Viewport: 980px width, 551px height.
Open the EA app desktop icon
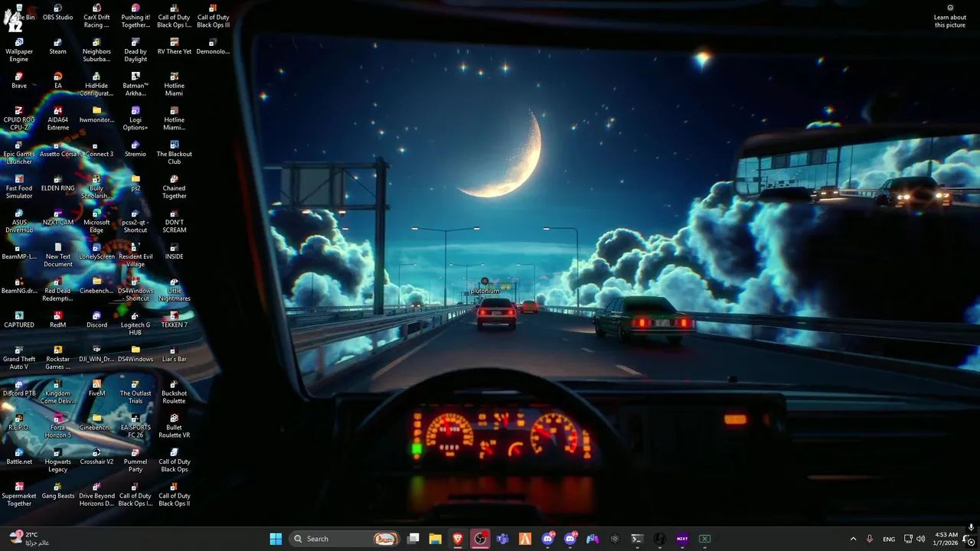(57, 81)
